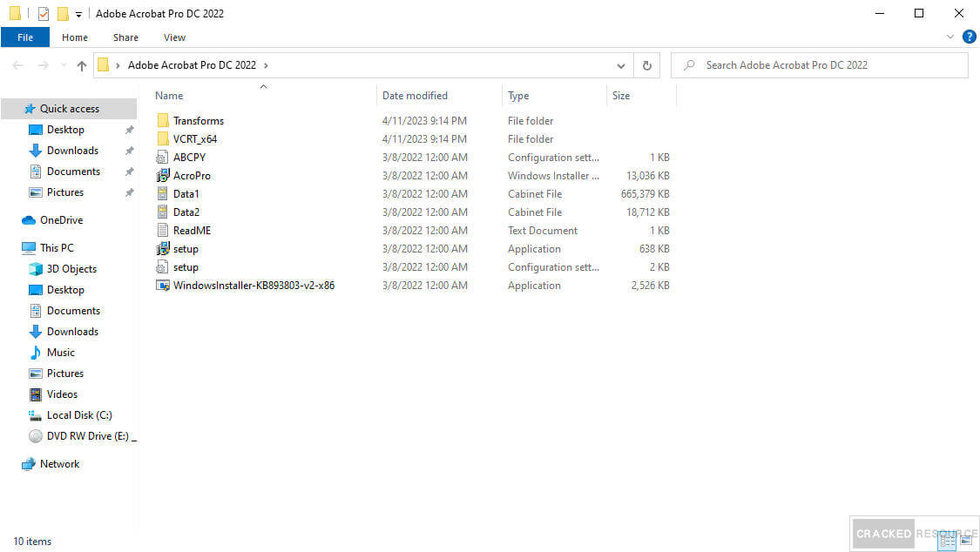Viewport: 980px width, 552px height.
Task: Select the ABCPY configuration file icon
Action: click(163, 158)
